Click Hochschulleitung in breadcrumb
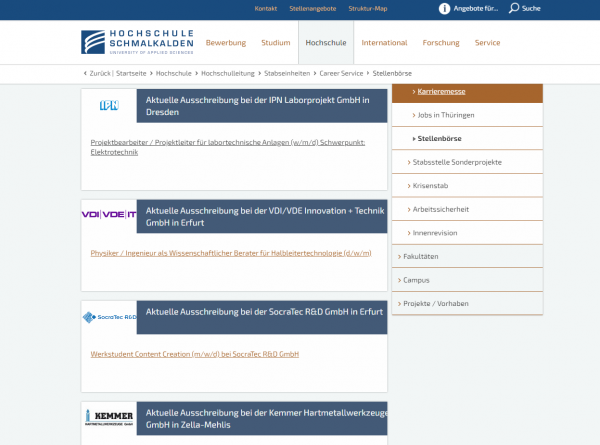This screenshot has width=600, height=445. coord(228,73)
